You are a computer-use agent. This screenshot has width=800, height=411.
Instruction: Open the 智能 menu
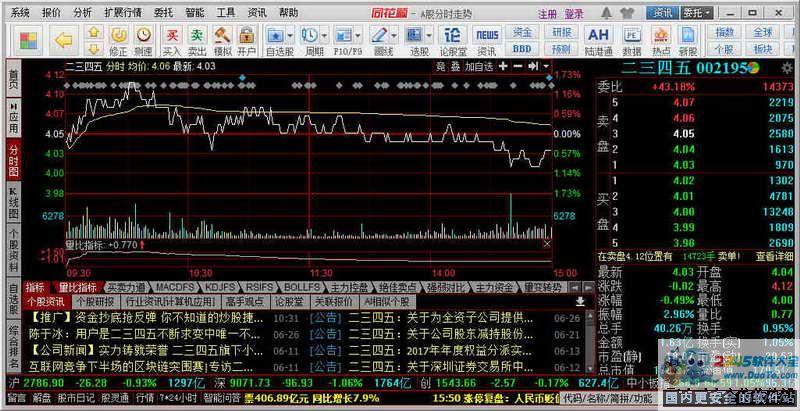[x=194, y=13]
